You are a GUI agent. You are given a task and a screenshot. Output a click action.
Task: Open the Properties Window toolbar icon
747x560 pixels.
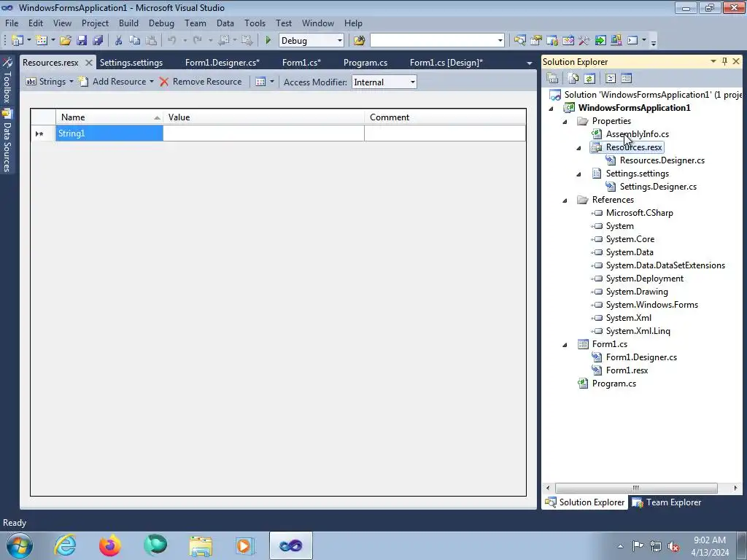tap(536, 41)
